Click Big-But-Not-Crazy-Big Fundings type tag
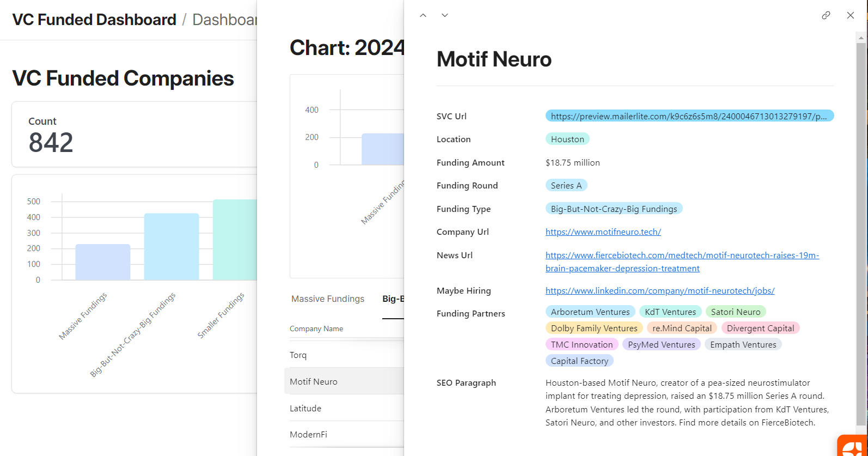Screen dimensions: 868x456 click(614, 209)
